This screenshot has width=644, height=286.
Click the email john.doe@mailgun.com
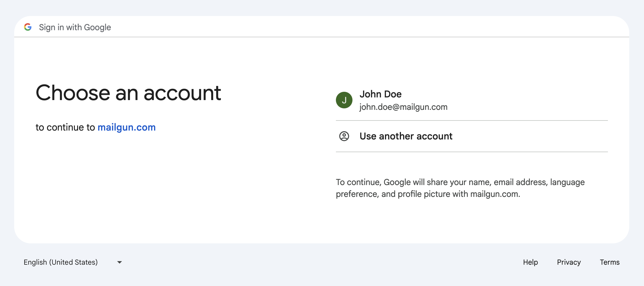[403, 107]
